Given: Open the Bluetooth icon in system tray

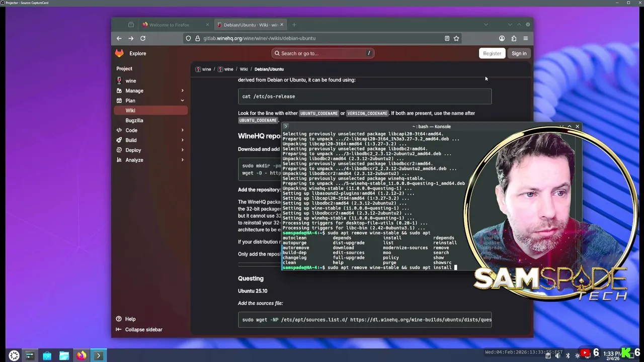Looking at the screenshot, I should point(568,355).
